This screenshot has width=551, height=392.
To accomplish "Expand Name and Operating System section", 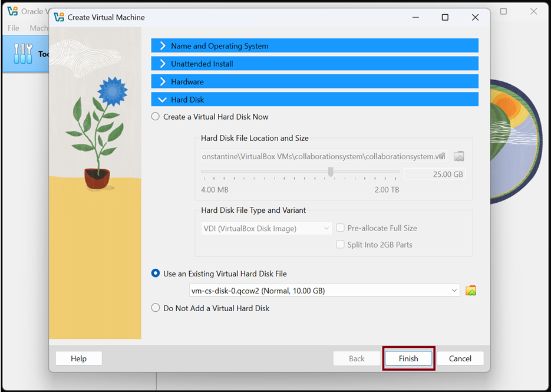I will tap(315, 46).
